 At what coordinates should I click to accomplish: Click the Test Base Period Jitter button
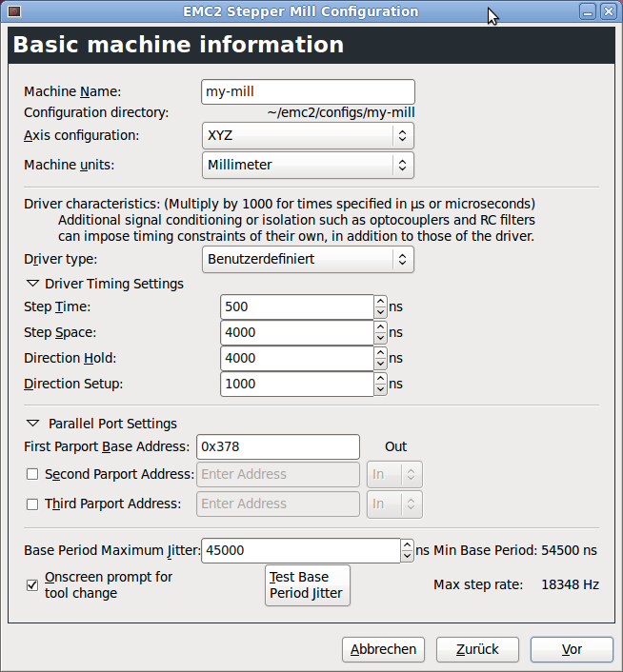point(308,585)
